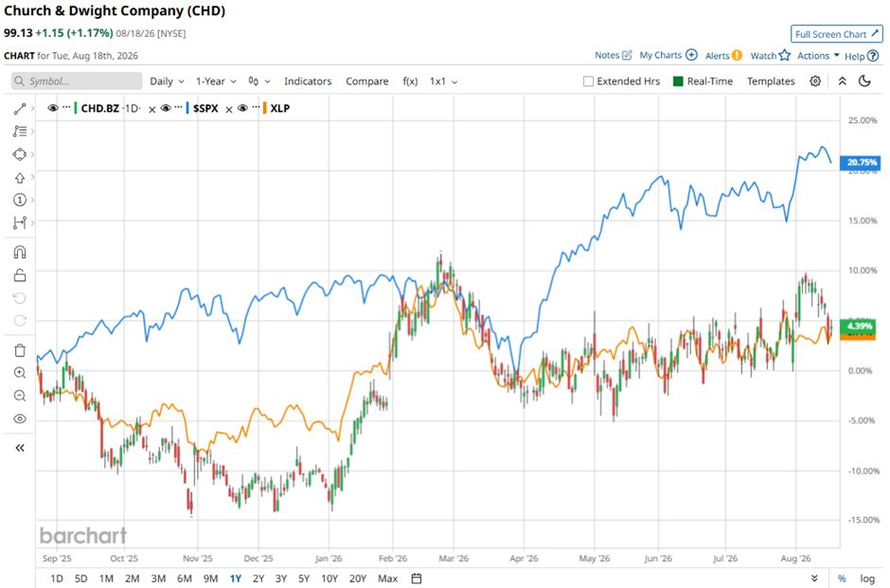Open CHD.BZ series options ellipsis
Viewport: 890px width, 588px height.
point(66,107)
